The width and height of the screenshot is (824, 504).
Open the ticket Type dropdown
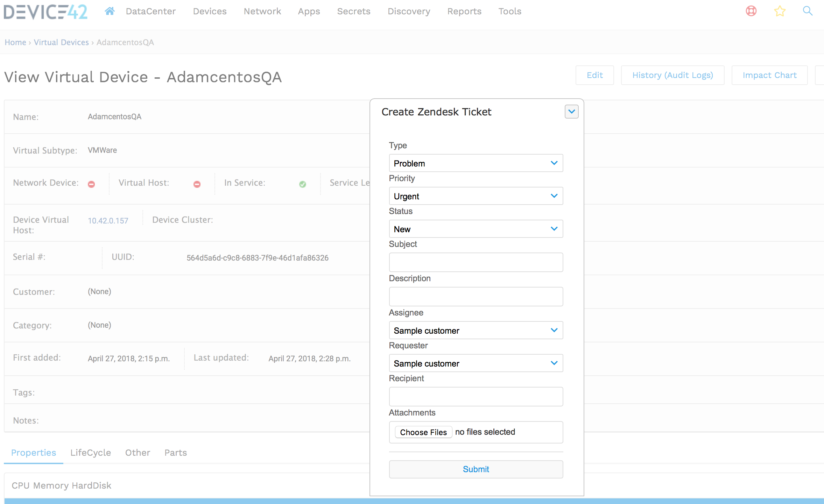476,163
